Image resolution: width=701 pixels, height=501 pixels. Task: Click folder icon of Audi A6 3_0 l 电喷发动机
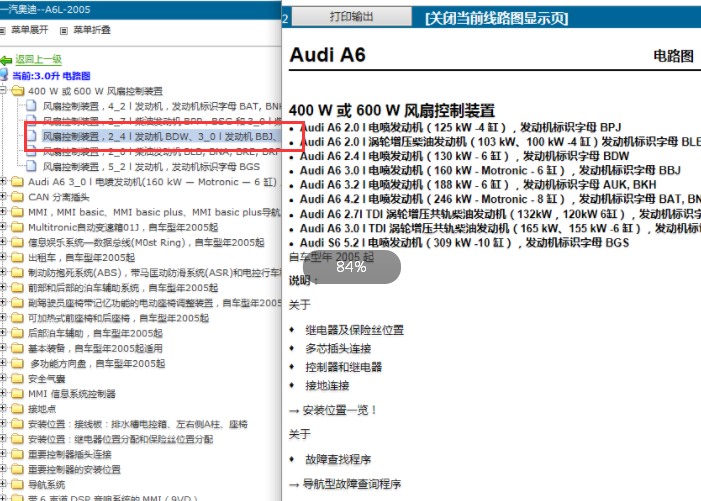point(17,182)
